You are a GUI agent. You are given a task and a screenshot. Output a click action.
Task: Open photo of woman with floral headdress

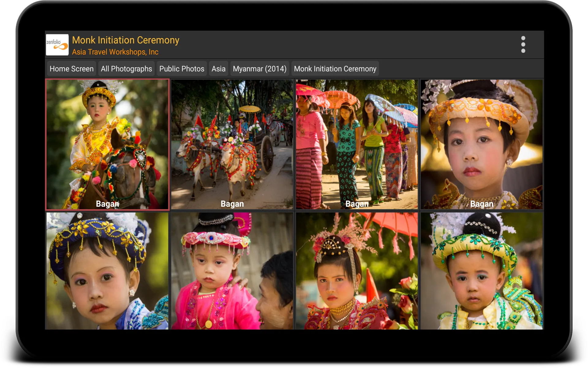point(357,271)
